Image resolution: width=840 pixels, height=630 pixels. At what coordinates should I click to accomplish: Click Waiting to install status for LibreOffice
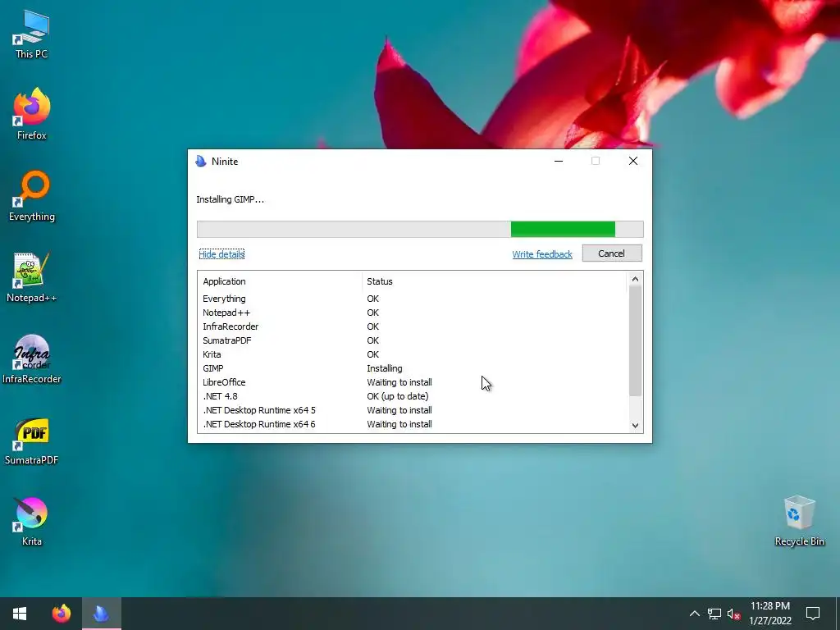[399, 382]
